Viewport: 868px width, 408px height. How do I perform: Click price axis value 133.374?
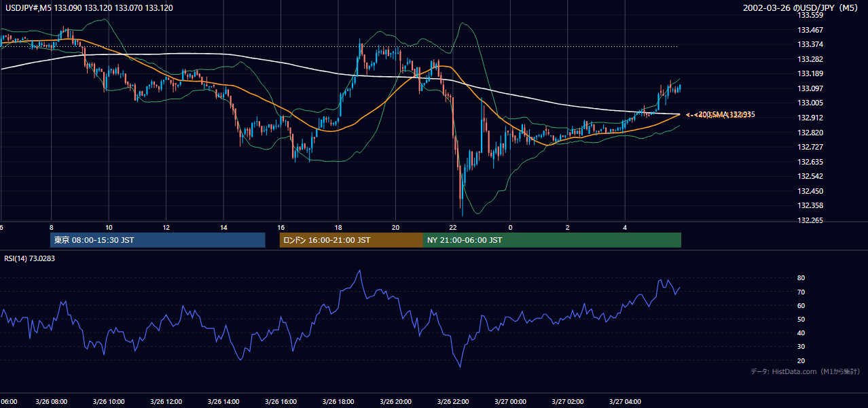[810, 44]
